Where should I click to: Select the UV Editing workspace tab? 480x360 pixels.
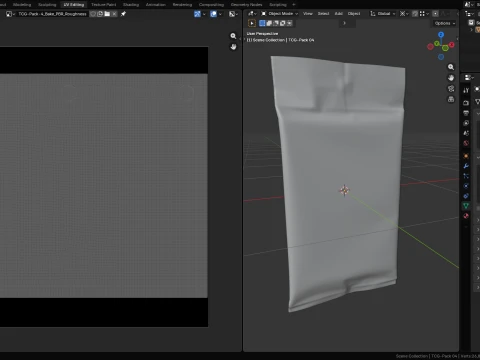point(74,5)
